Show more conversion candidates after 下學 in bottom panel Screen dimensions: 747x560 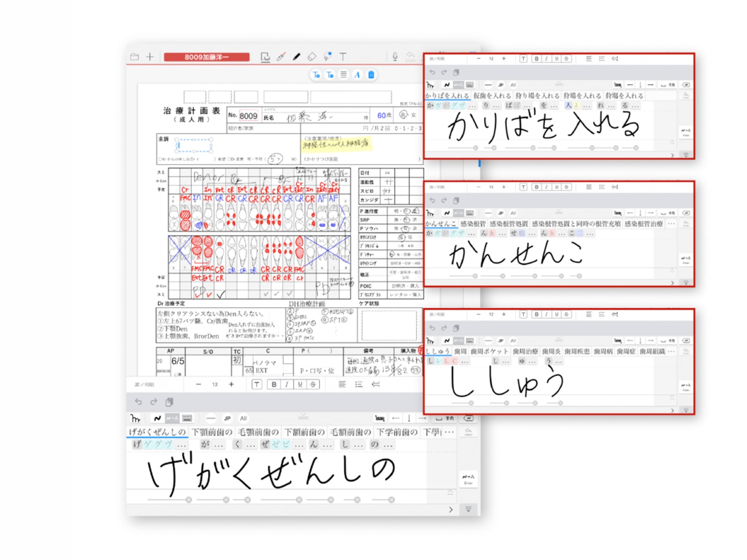pyautogui.click(x=449, y=432)
